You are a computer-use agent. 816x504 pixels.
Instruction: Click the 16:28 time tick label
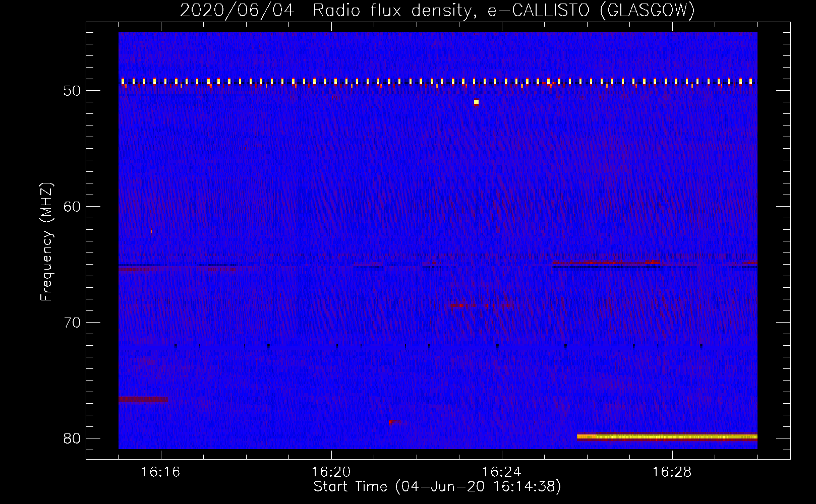(672, 472)
